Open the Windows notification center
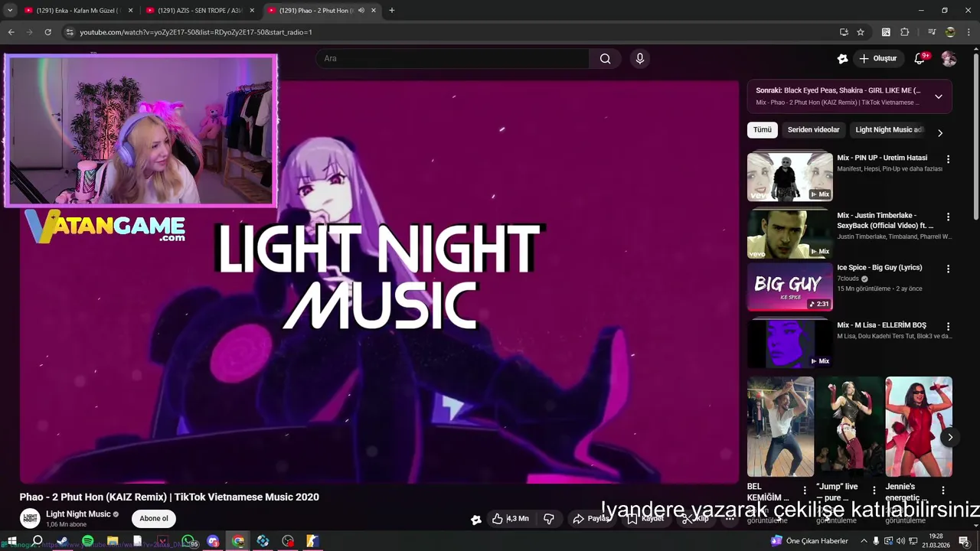Screen dimensions: 980x551 pyautogui.click(x=965, y=541)
